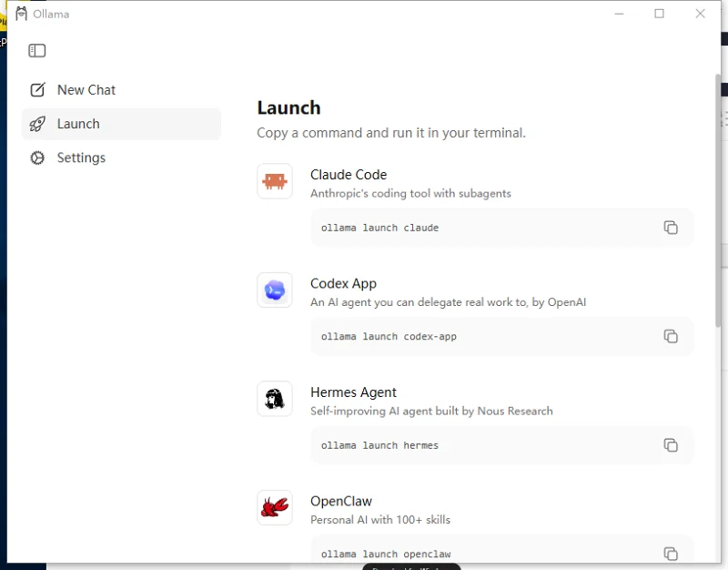The image size is (728, 570).
Task: Click 'Anthropic's coding tool with subagents' description
Action: pyautogui.click(x=410, y=194)
